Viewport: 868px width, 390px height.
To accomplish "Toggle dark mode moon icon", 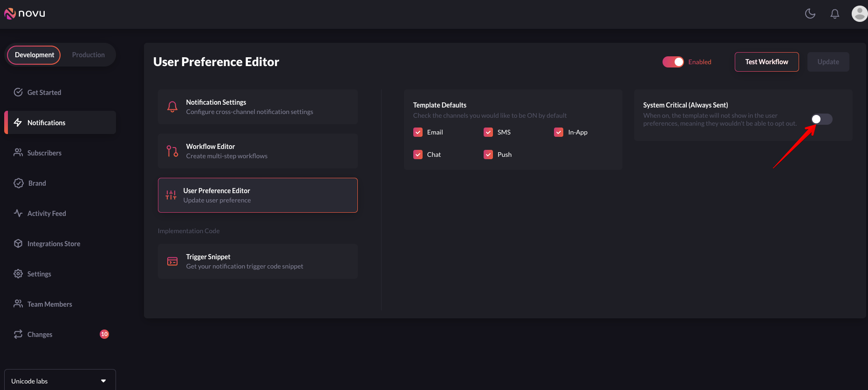I will 810,13.
